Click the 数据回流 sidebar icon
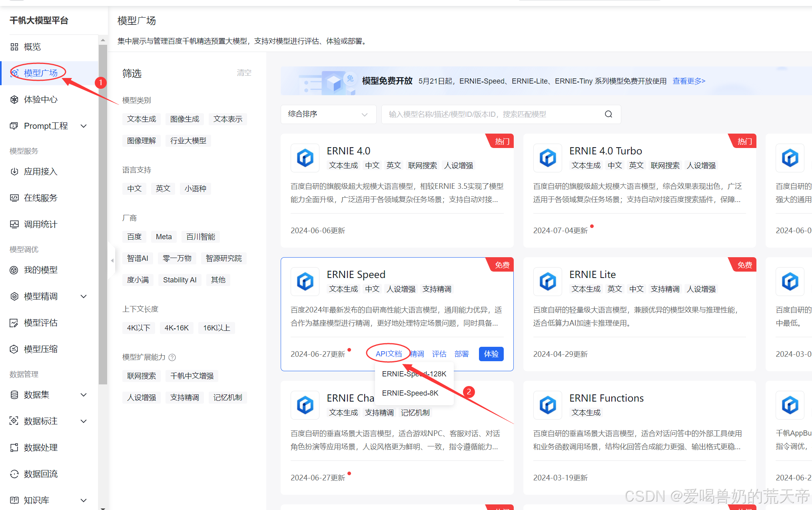The height and width of the screenshot is (510, 812). coord(14,474)
